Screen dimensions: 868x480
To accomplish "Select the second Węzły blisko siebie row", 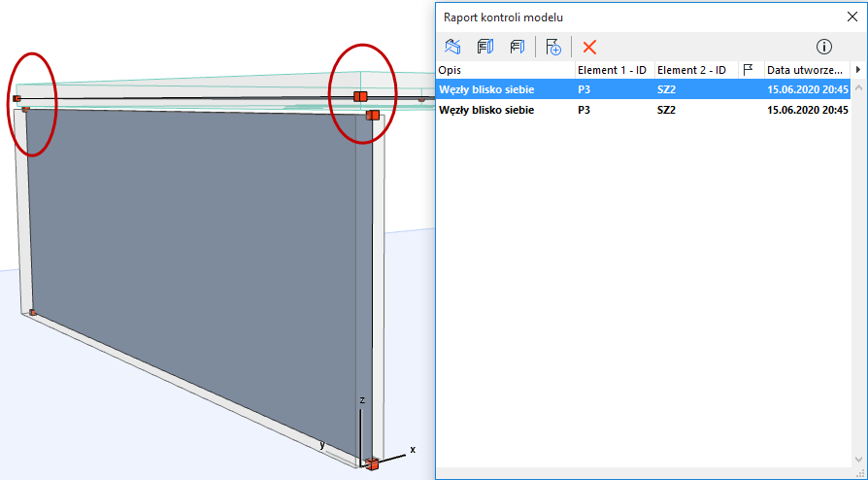I will point(644,110).
